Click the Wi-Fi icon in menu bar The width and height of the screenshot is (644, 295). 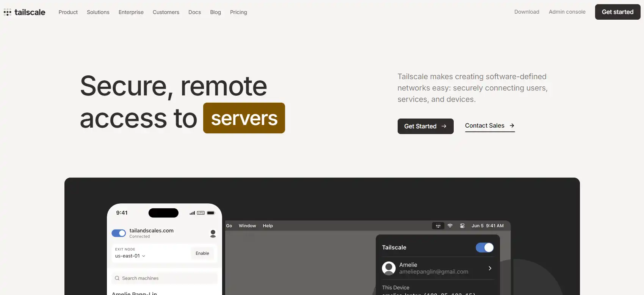coord(450,226)
